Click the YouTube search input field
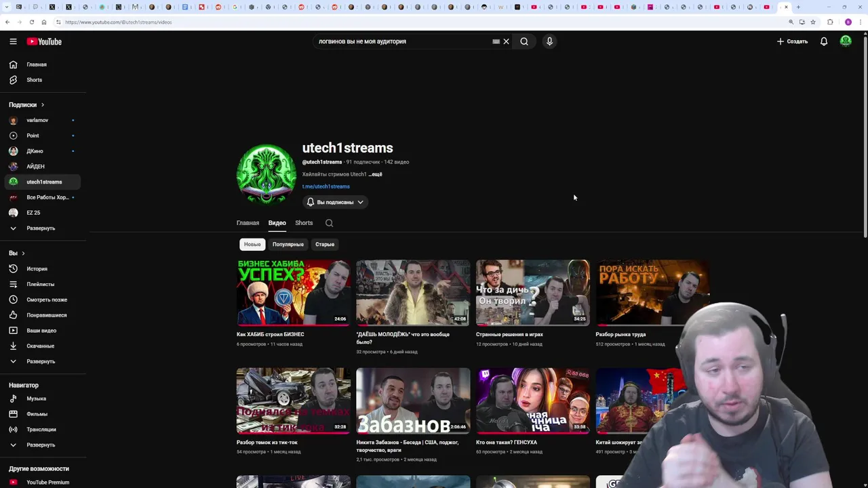 point(403,41)
